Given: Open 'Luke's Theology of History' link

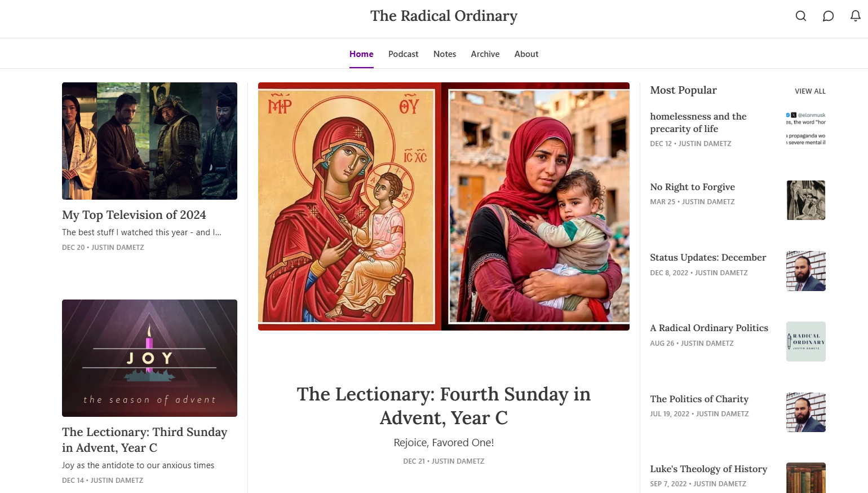Looking at the screenshot, I should click(x=708, y=469).
